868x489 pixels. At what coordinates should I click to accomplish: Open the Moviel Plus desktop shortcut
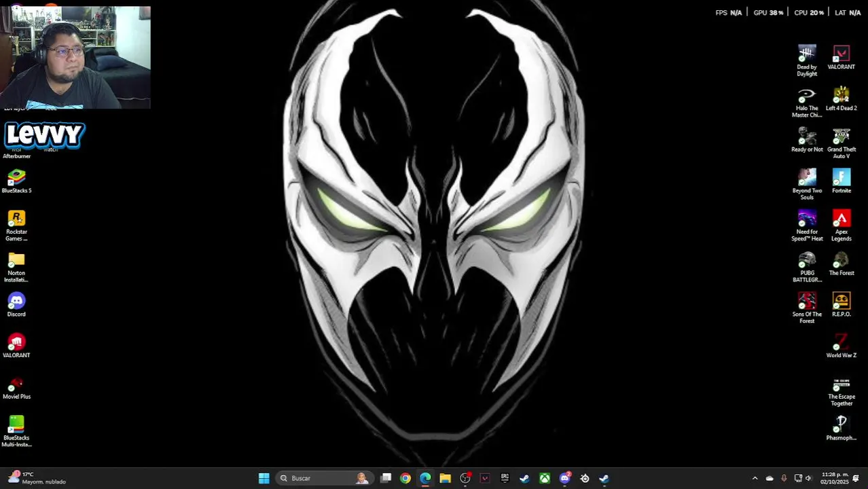coord(16,387)
